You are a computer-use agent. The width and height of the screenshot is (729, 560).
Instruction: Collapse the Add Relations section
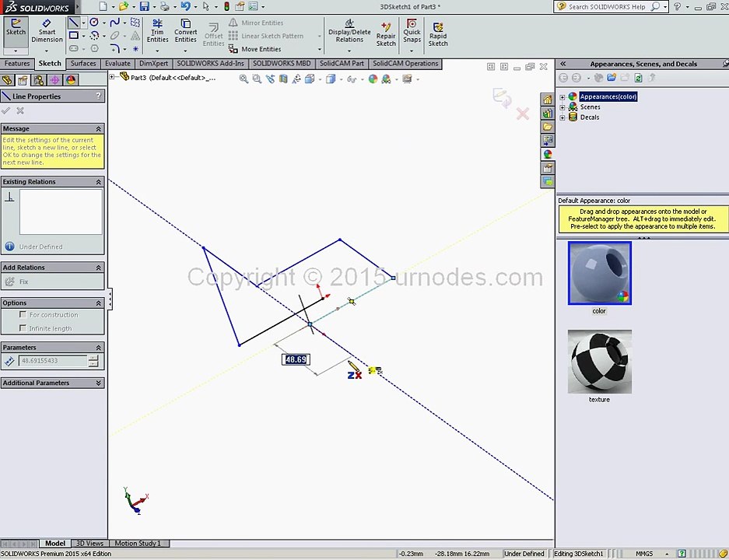(x=99, y=268)
